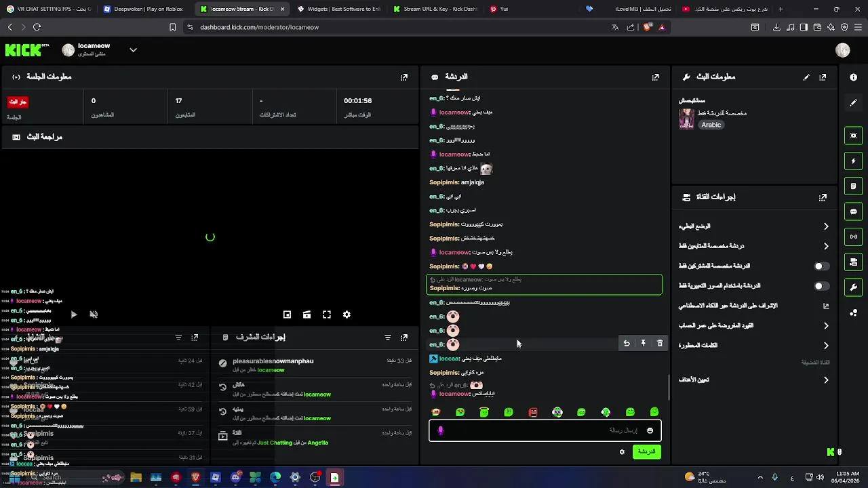868x488 pixels.
Task: Pop out the activity feed panel
Action: pyautogui.click(x=195, y=338)
